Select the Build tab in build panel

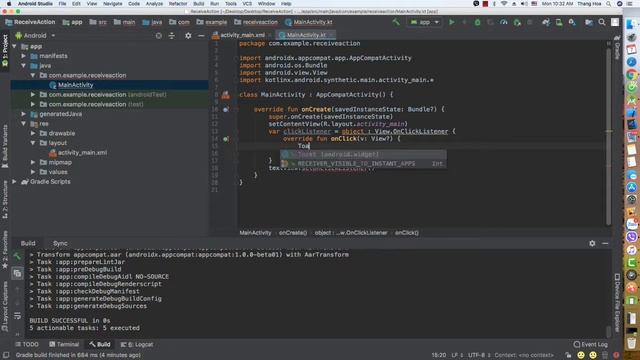(28, 243)
